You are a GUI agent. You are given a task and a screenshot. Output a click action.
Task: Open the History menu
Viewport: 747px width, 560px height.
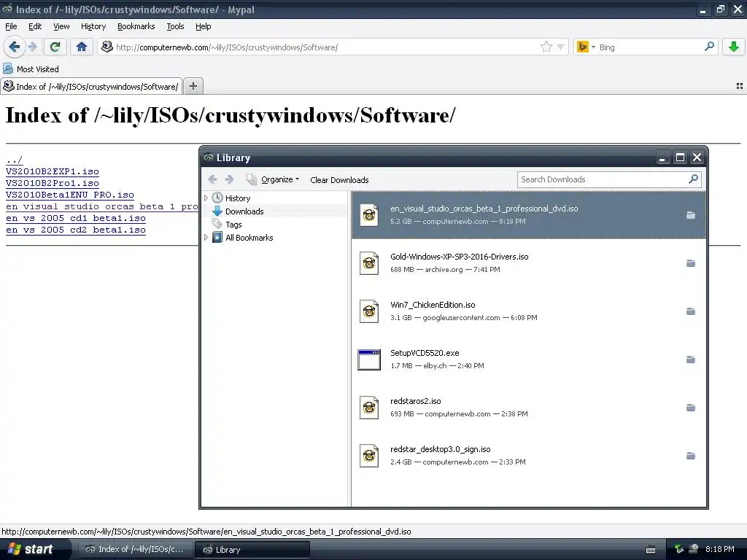pyautogui.click(x=93, y=26)
